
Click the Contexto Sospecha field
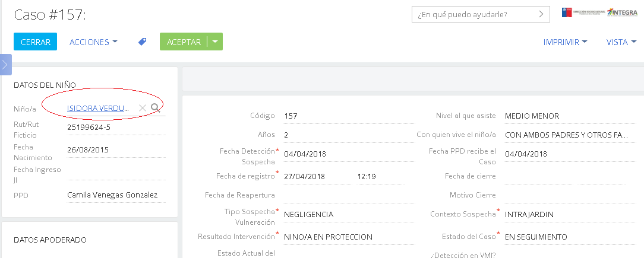coord(564,214)
